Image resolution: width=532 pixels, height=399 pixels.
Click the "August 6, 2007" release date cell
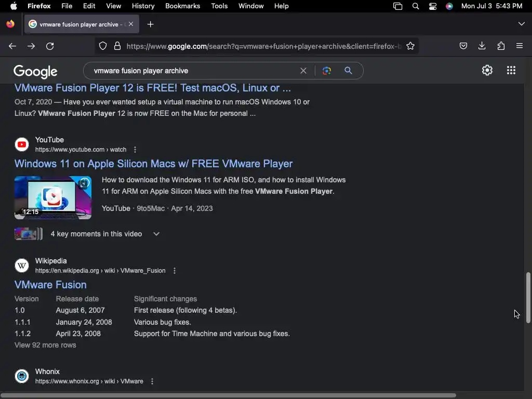[x=81, y=311]
